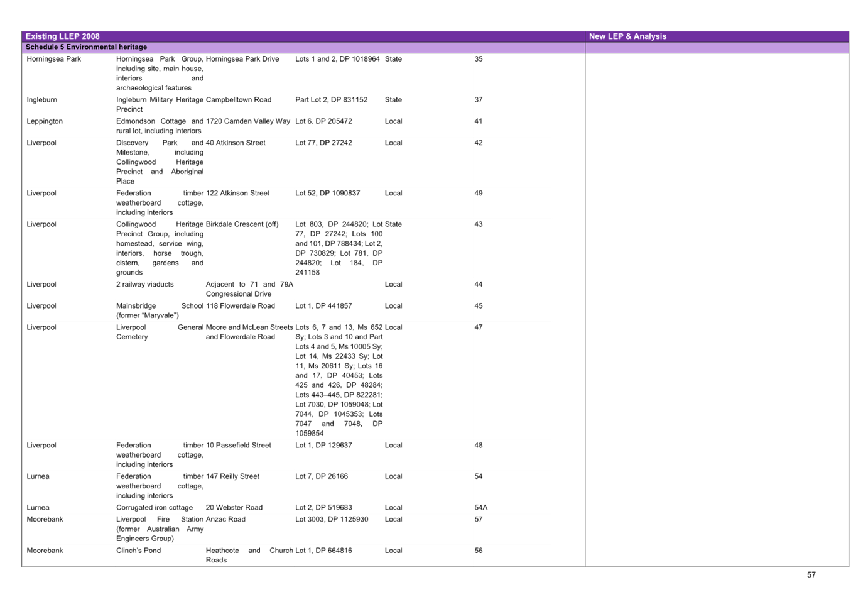Select '1720 Camden Valley Way' address

click(248, 121)
